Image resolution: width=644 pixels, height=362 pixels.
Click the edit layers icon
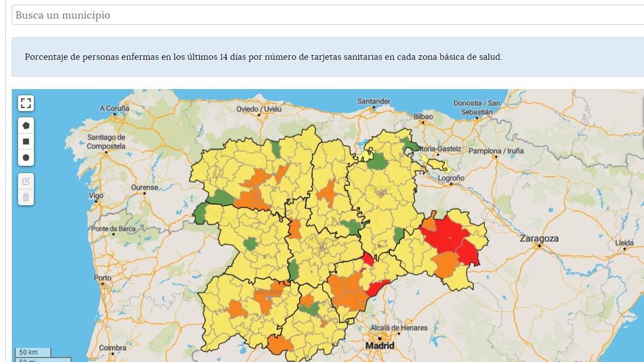click(x=26, y=182)
